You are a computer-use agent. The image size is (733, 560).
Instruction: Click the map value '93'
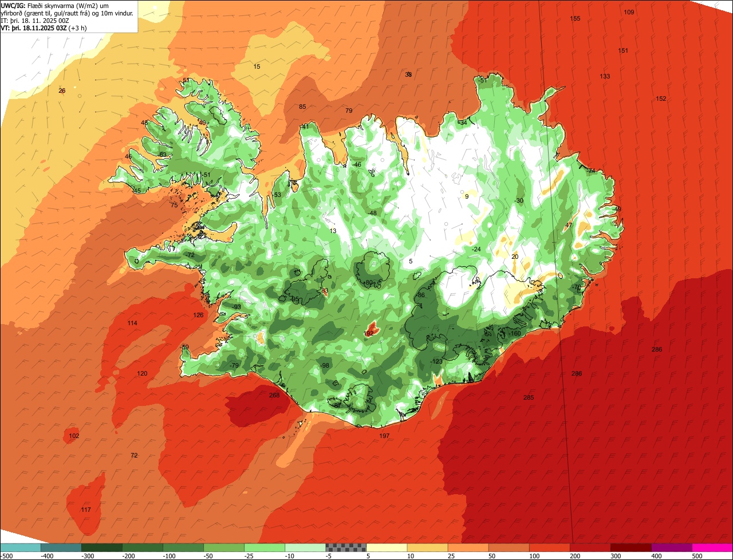tap(237, 307)
